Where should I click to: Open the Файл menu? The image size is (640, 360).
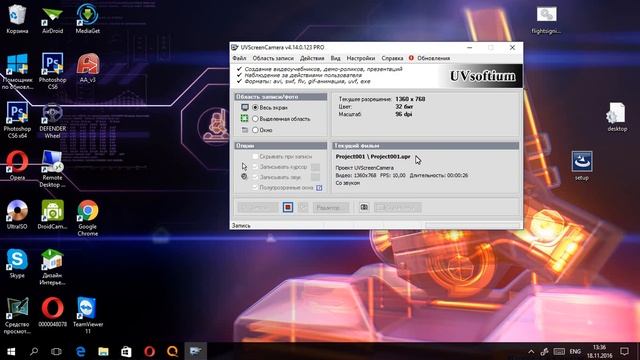[x=239, y=58]
